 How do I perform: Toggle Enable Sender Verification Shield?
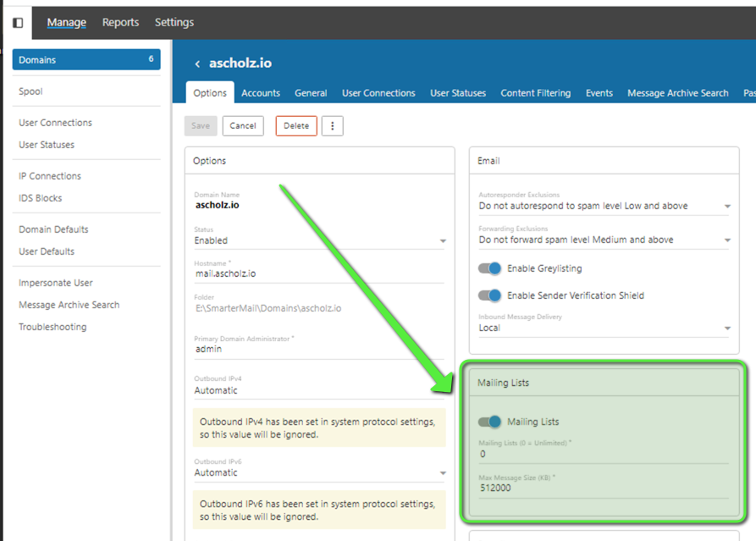pyautogui.click(x=490, y=295)
